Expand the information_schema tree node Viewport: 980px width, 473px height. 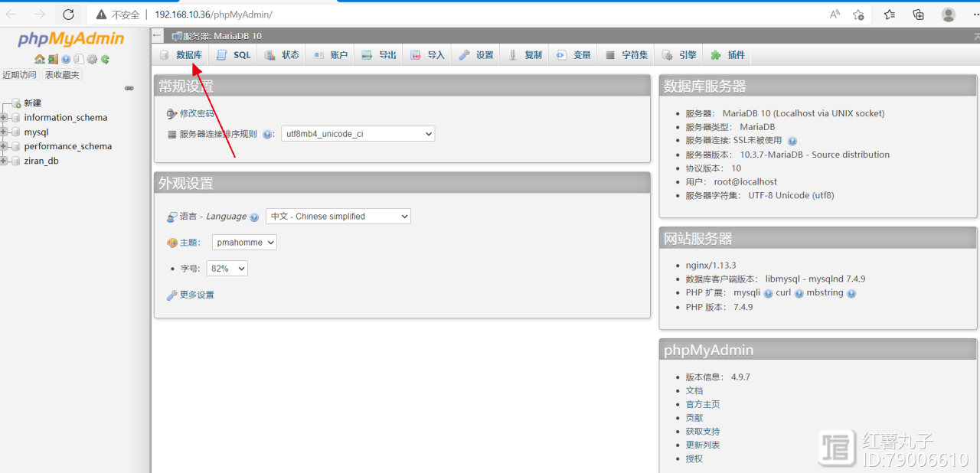click(x=4, y=118)
